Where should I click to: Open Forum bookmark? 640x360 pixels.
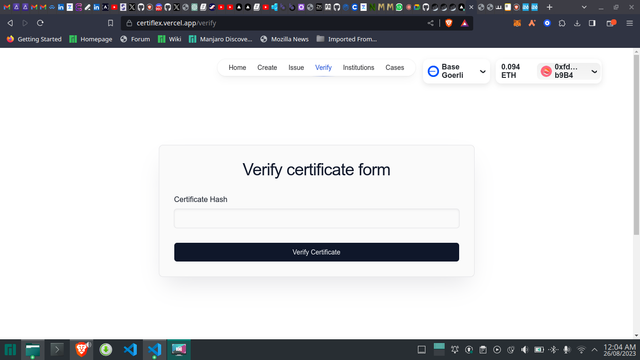(x=135, y=39)
